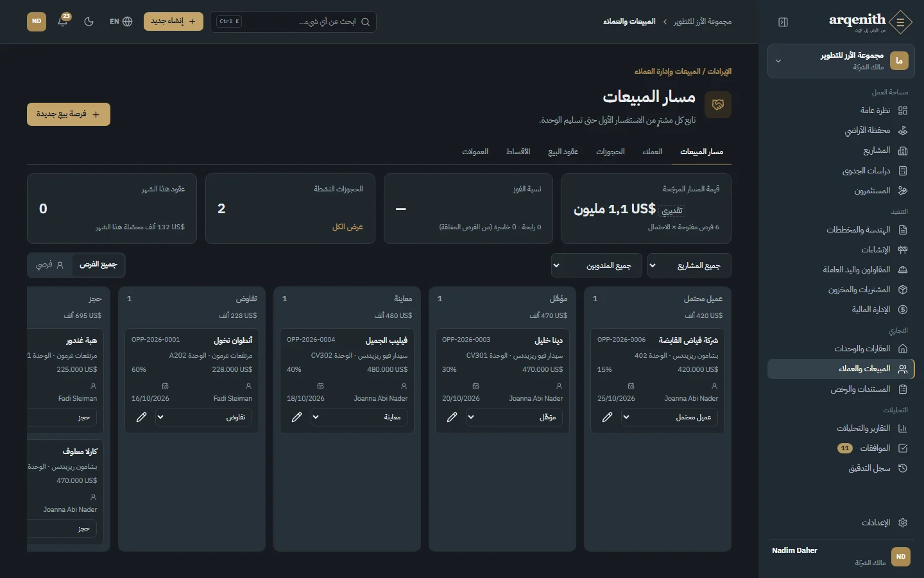Open الموافقات approvals with 11 badge
This screenshot has height=578, width=924.
(x=841, y=448)
